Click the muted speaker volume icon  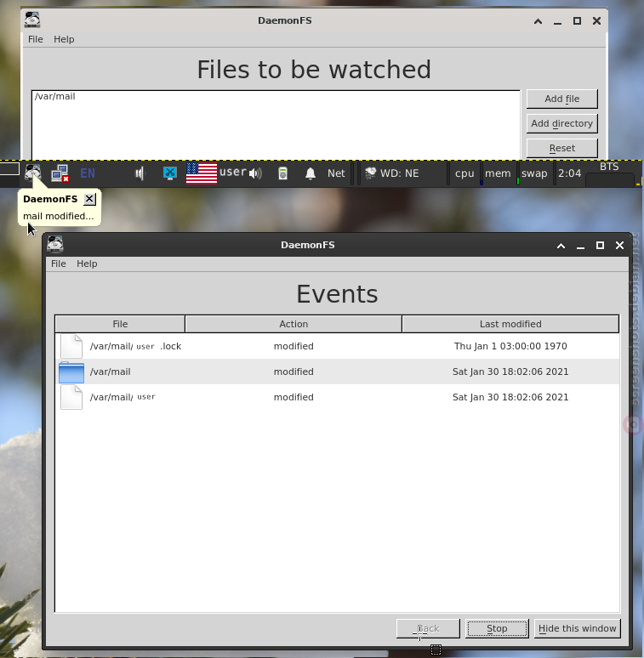[x=140, y=173]
